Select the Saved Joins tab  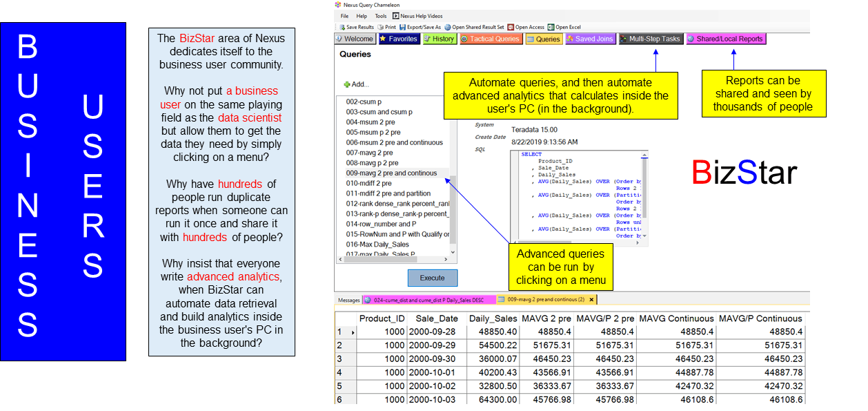point(589,39)
